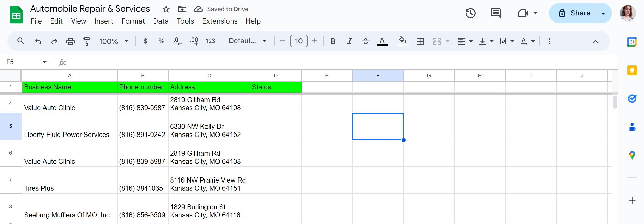Image resolution: width=644 pixels, height=224 pixels.
Task: Increase the font size
Action: 315,41
